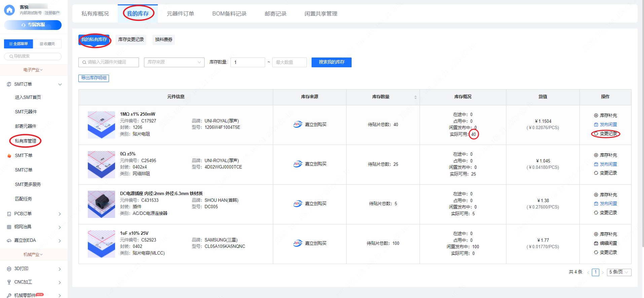
Task: Click the home logo icon
Action: (9, 10)
